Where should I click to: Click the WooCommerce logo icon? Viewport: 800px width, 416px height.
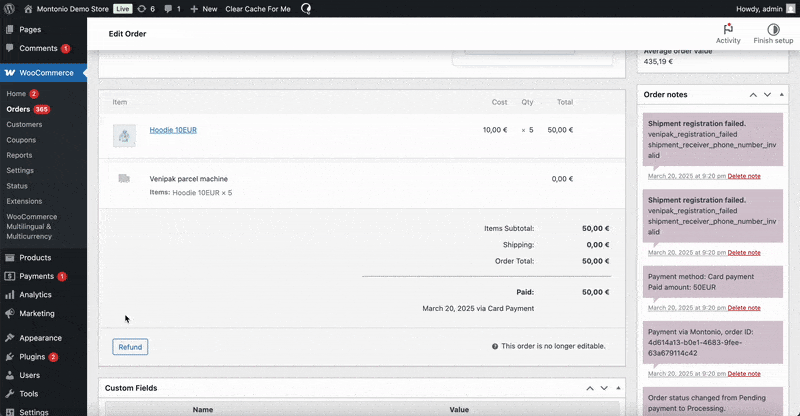tap(10, 73)
